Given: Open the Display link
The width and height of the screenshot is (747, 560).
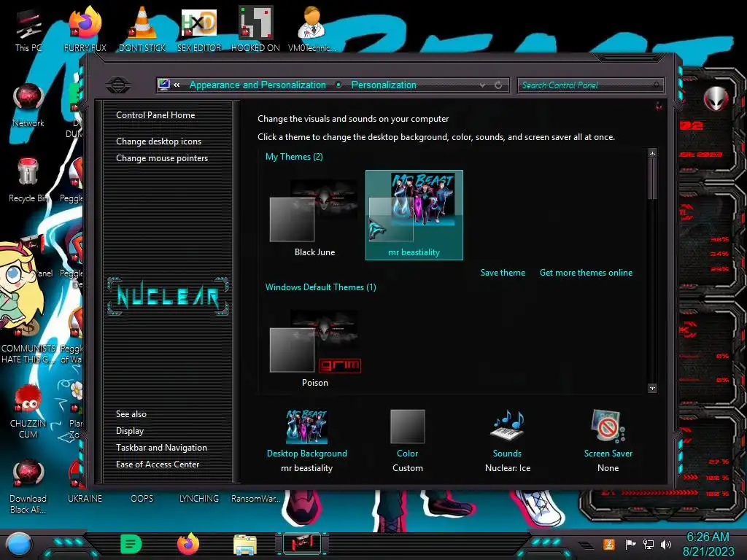Looking at the screenshot, I should coord(130,431).
